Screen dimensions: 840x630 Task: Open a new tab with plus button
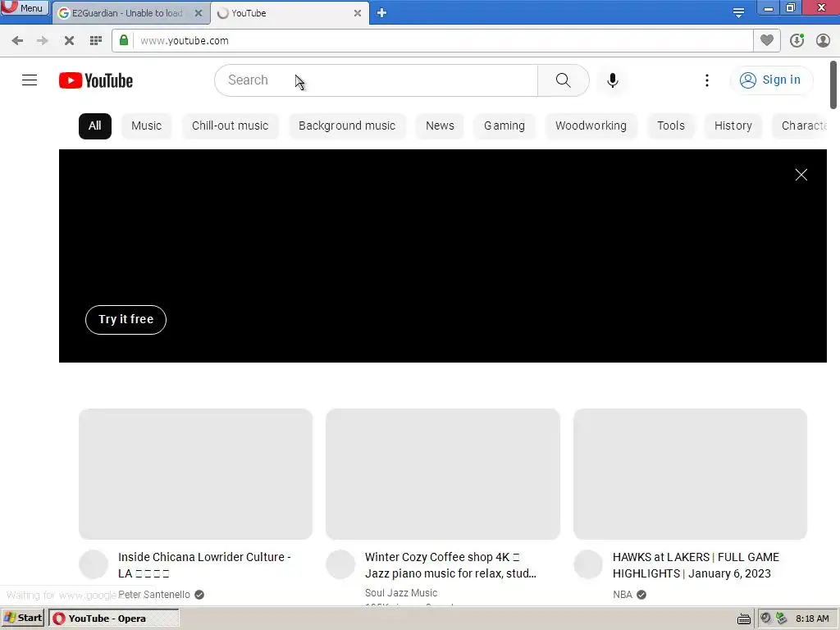click(x=381, y=13)
